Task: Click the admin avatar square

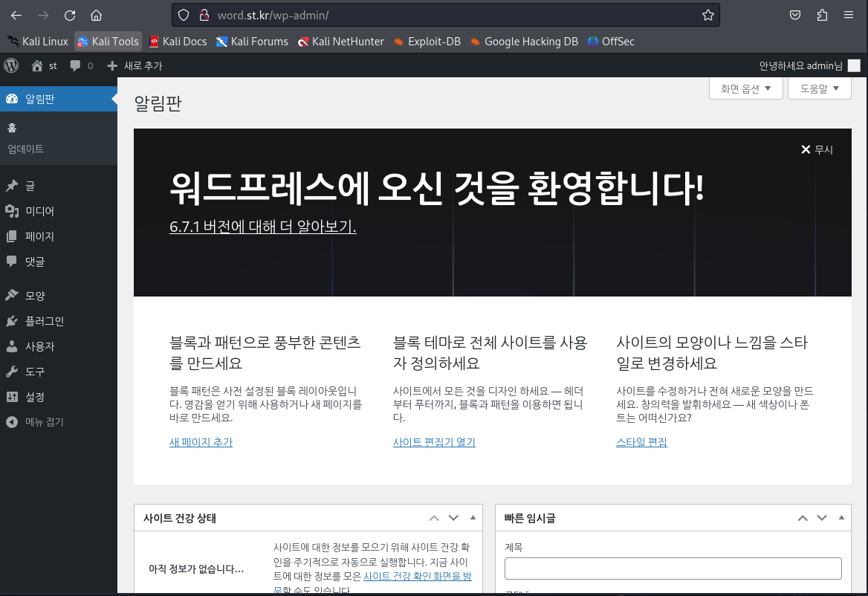Action: click(854, 66)
